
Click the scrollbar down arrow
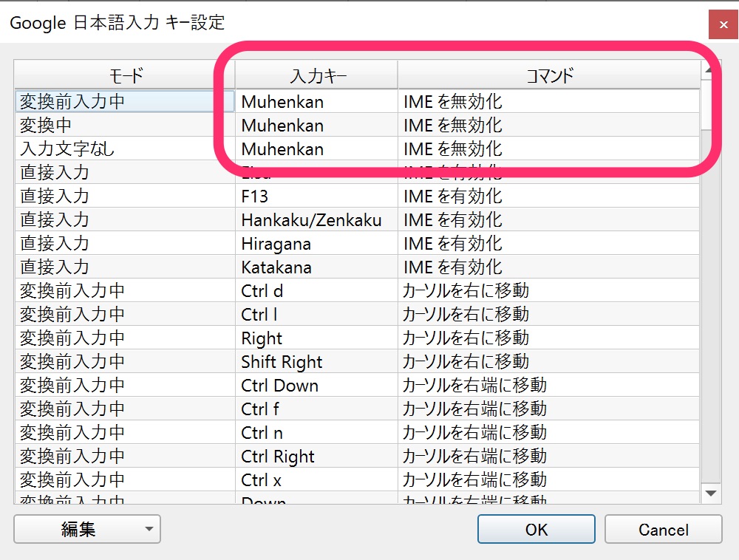click(711, 493)
